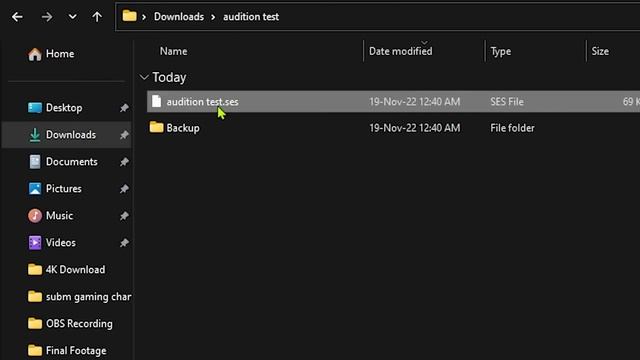Click subm gaming char folder icon
The image size is (640, 360).
(35, 296)
